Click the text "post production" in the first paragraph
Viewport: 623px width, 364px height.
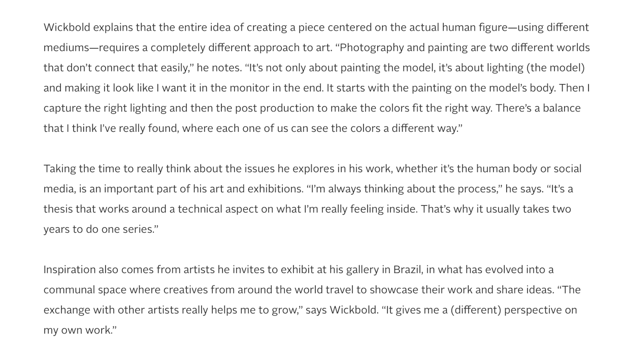click(274, 108)
